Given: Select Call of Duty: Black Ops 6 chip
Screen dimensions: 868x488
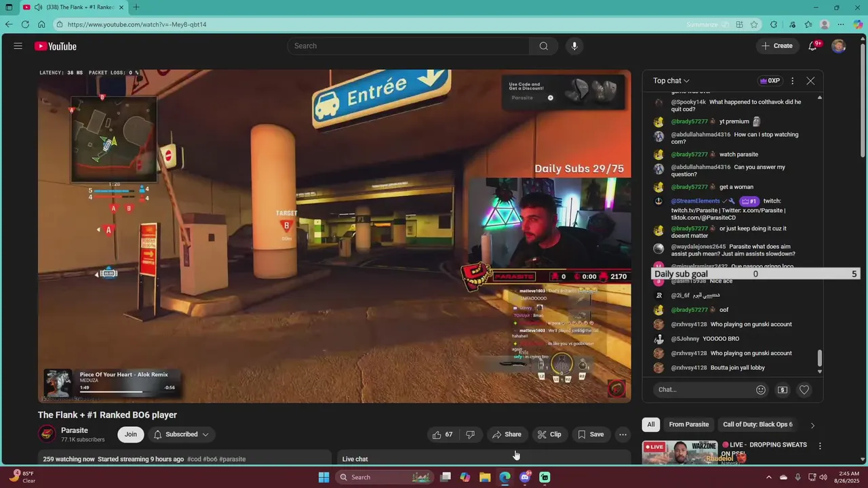Looking at the screenshot, I should click(x=757, y=424).
